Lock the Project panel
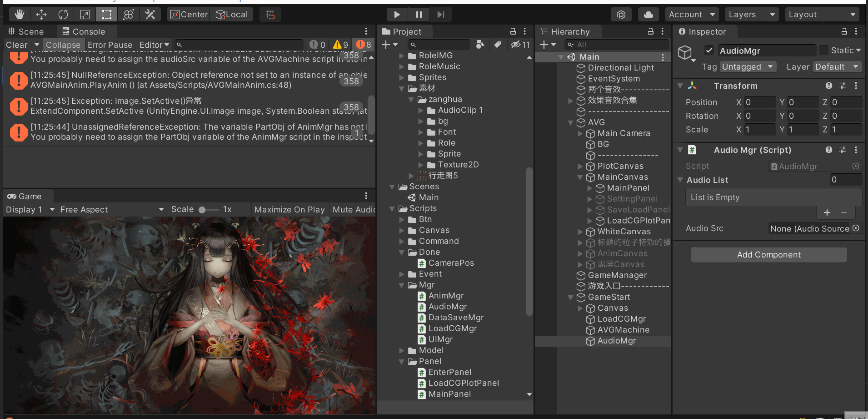The height and width of the screenshot is (419, 868). pyautogui.click(x=513, y=31)
